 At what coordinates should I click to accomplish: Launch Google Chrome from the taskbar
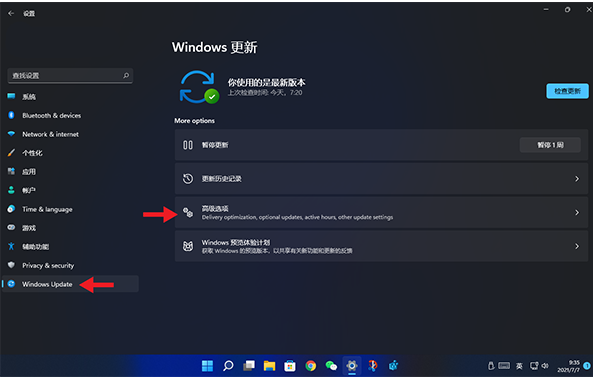pyautogui.click(x=310, y=366)
